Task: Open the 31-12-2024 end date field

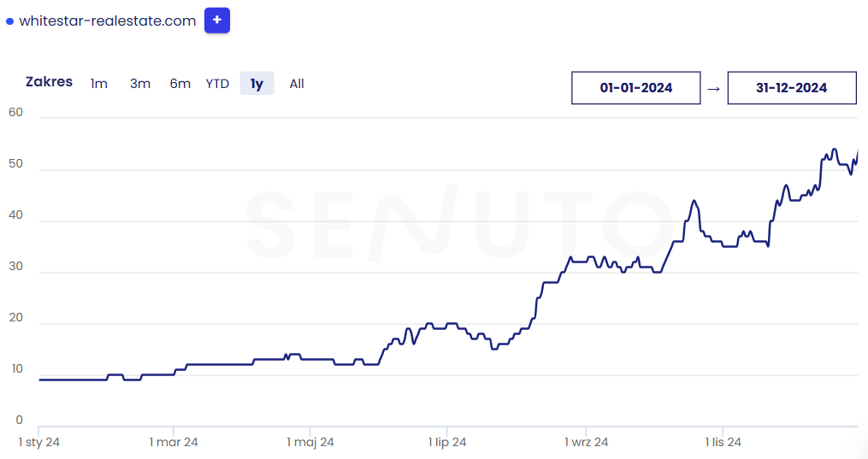Action: coord(792,88)
